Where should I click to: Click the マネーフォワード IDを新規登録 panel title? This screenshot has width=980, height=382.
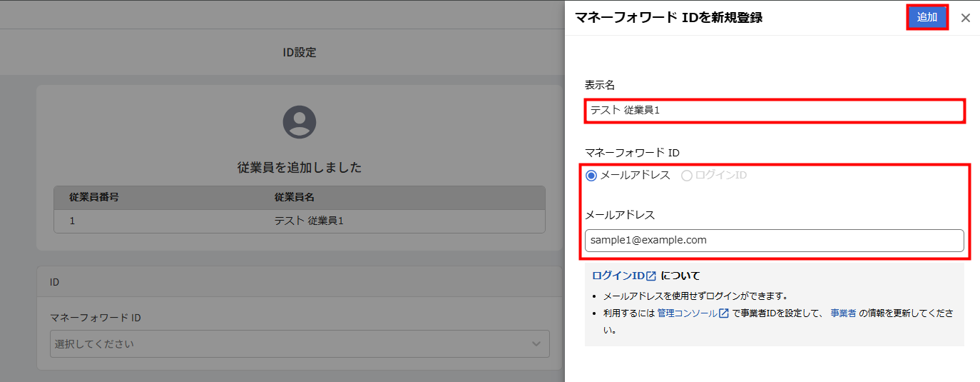[668, 18]
